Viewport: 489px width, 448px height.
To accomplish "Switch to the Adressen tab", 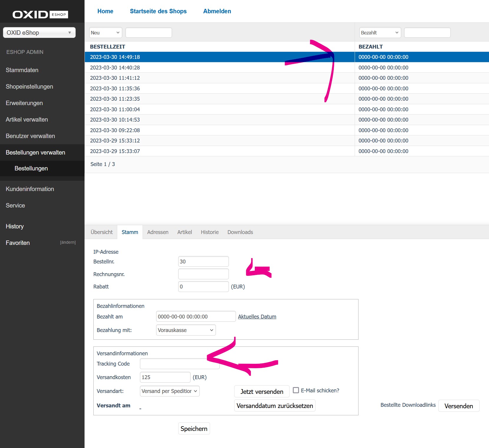I will click(158, 232).
